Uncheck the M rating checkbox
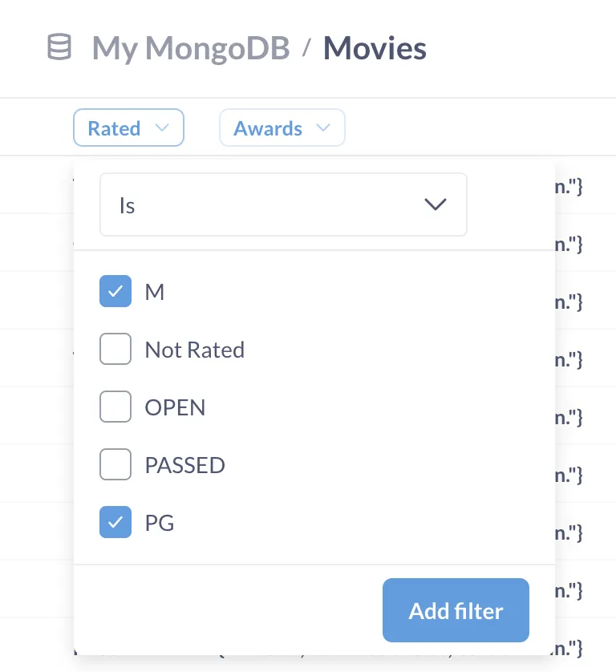616x672 pixels. (115, 291)
